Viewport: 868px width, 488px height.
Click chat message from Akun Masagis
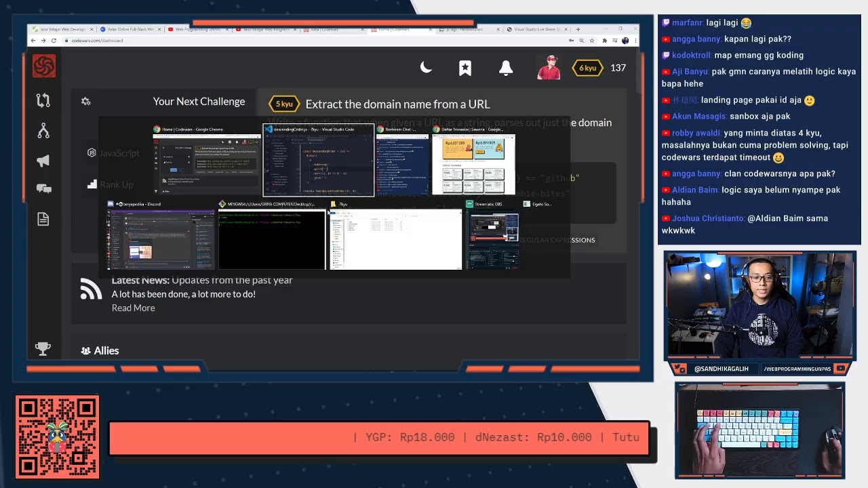(x=726, y=116)
